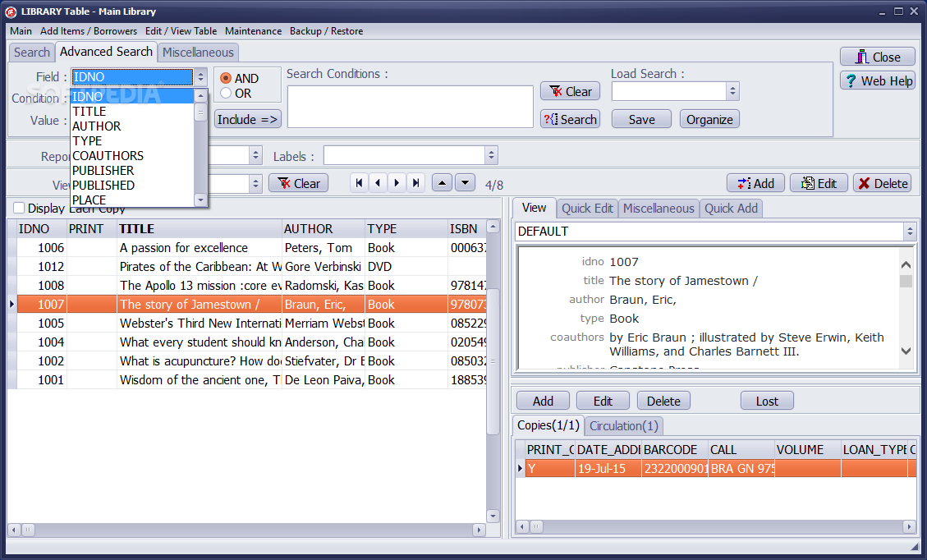Select the AND radio option
927x560 pixels.
point(226,78)
